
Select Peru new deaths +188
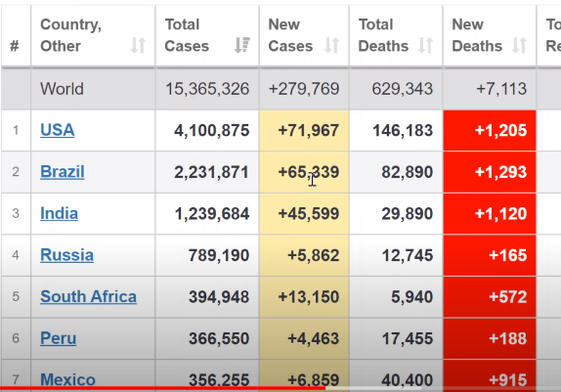pyautogui.click(x=507, y=338)
